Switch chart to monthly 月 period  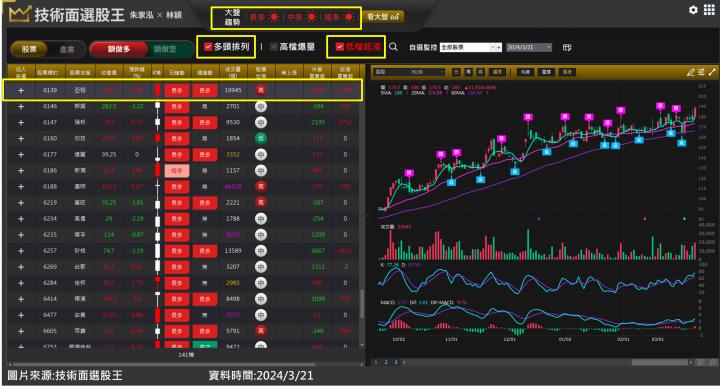480,72
